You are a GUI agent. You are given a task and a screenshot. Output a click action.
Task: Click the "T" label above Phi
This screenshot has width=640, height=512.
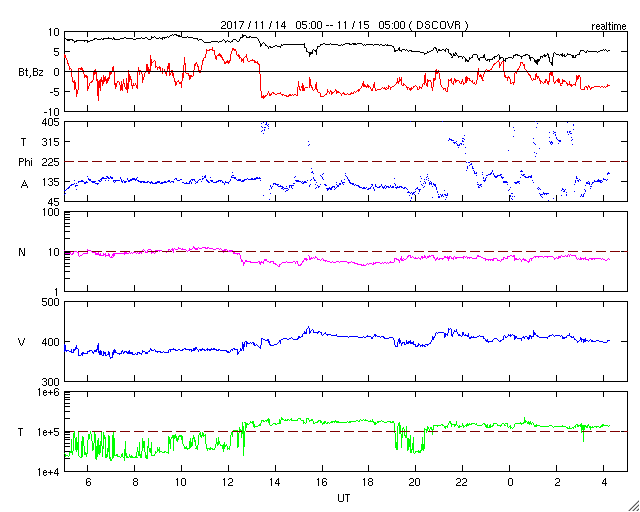tap(24, 142)
